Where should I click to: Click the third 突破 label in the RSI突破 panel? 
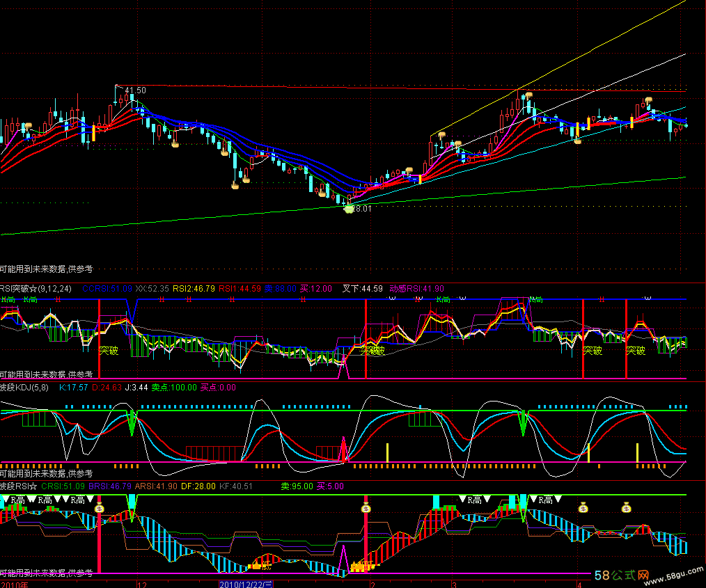tap(593, 351)
